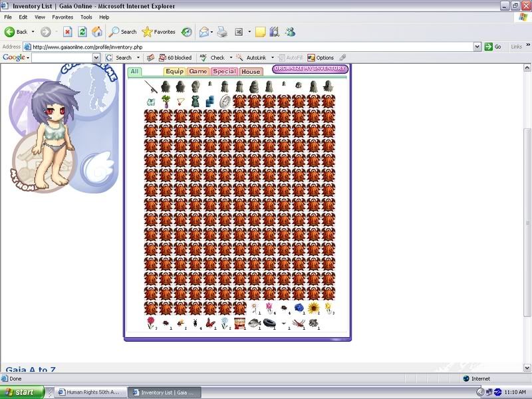Open the Tools menu
This screenshot has width=532, height=399.
pyautogui.click(x=86, y=17)
